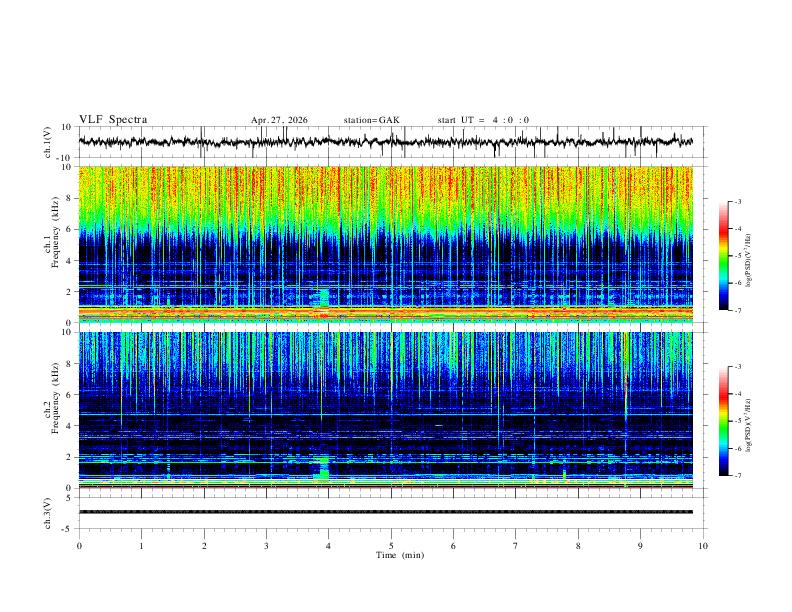
Task: Select the "start UT = 4:0:0" text
Action: point(483,120)
